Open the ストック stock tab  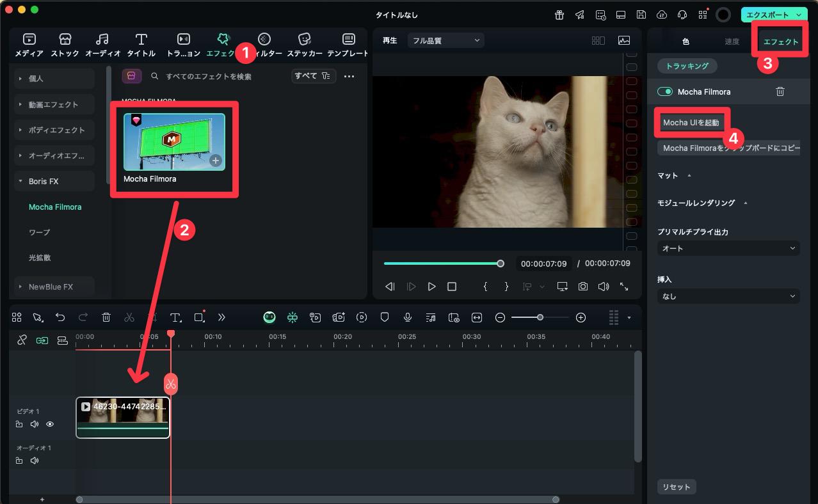65,45
